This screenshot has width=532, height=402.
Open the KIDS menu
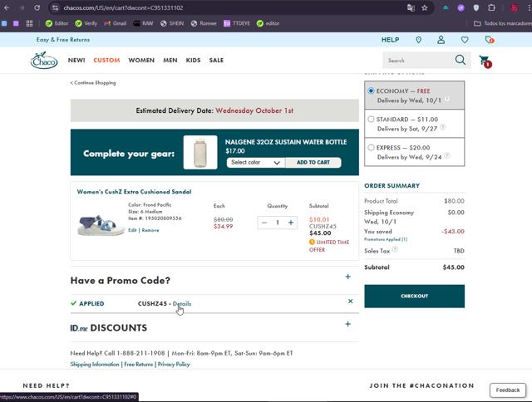pos(193,61)
